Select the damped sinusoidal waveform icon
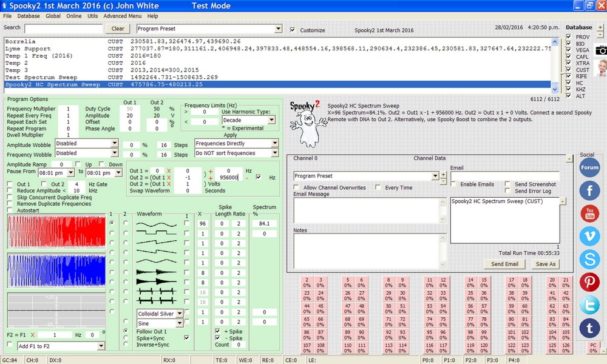 pos(156,272)
